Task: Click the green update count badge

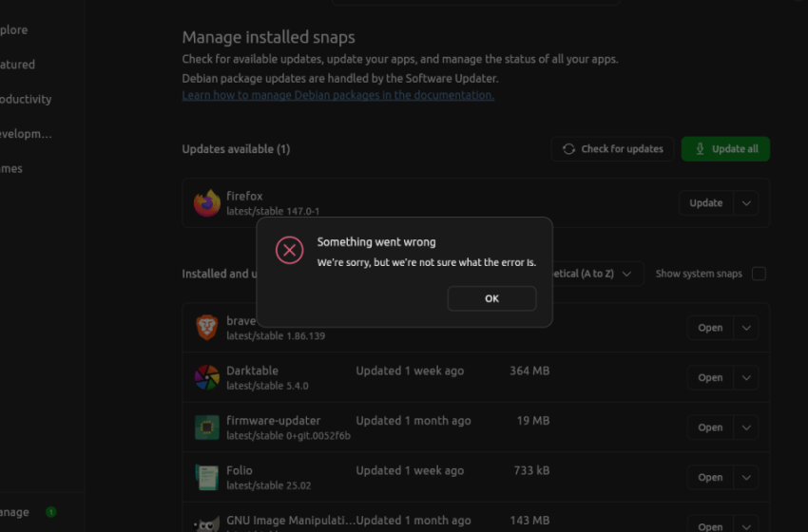Action: tap(50, 512)
